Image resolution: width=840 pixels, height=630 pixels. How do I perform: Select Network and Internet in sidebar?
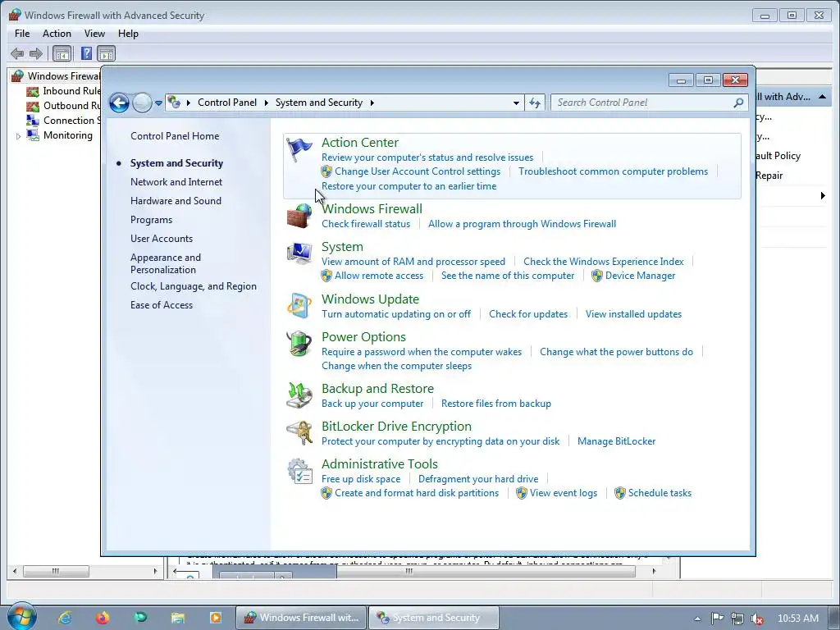(176, 182)
